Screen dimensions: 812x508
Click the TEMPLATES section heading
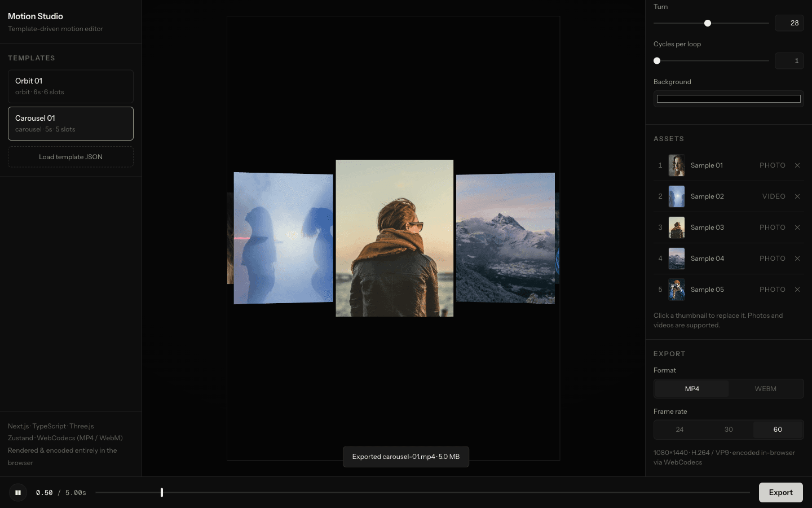pyautogui.click(x=32, y=58)
